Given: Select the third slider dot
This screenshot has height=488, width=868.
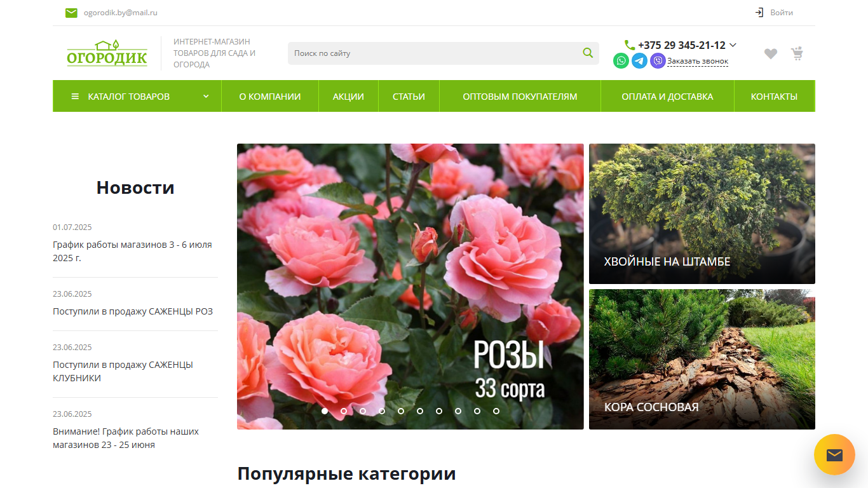Looking at the screenshot, I should (363, 411).
